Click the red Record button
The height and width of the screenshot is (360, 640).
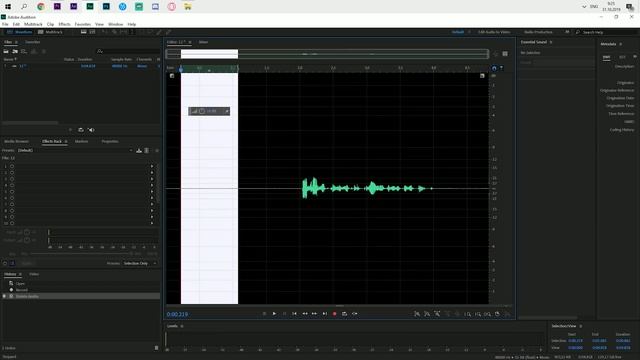point(335,313)
